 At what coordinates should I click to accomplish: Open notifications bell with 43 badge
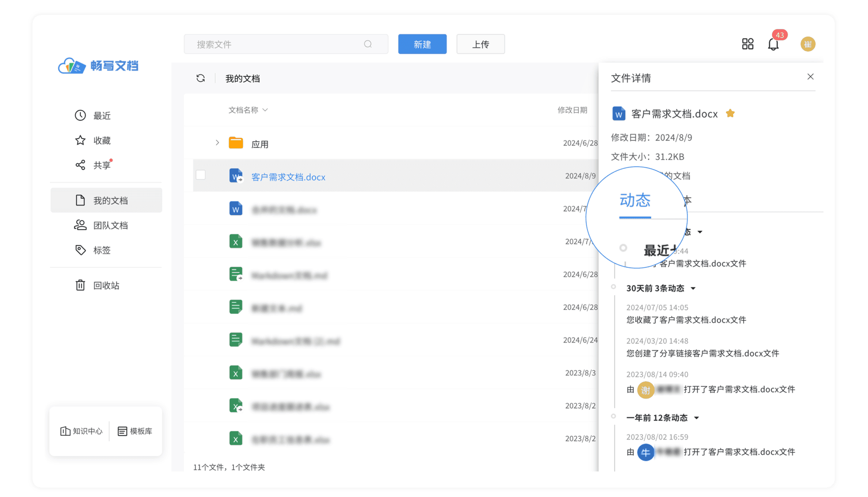click(774, 43)
